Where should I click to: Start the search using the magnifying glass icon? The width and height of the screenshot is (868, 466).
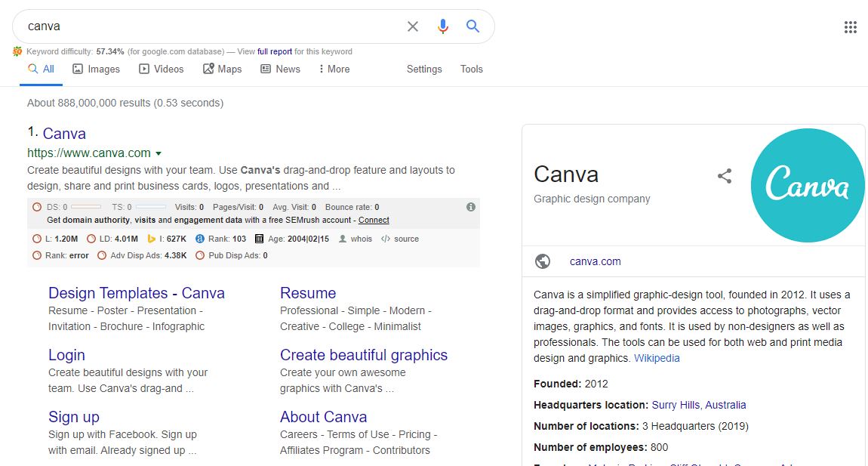(472, 26)
